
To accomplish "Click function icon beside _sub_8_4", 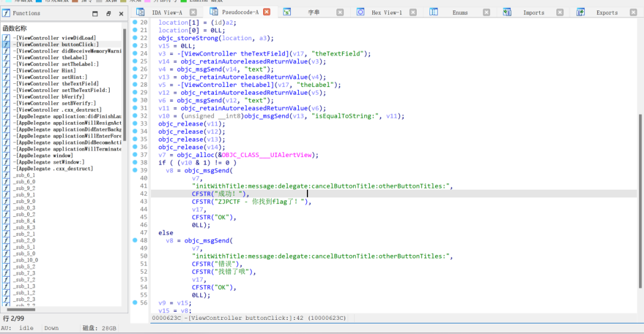I will click(6, 221).
